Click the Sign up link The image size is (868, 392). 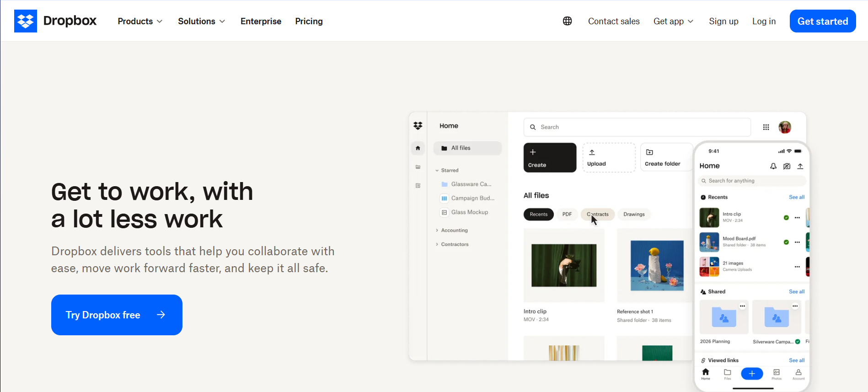pyautogui.click(x=723, y=21)
